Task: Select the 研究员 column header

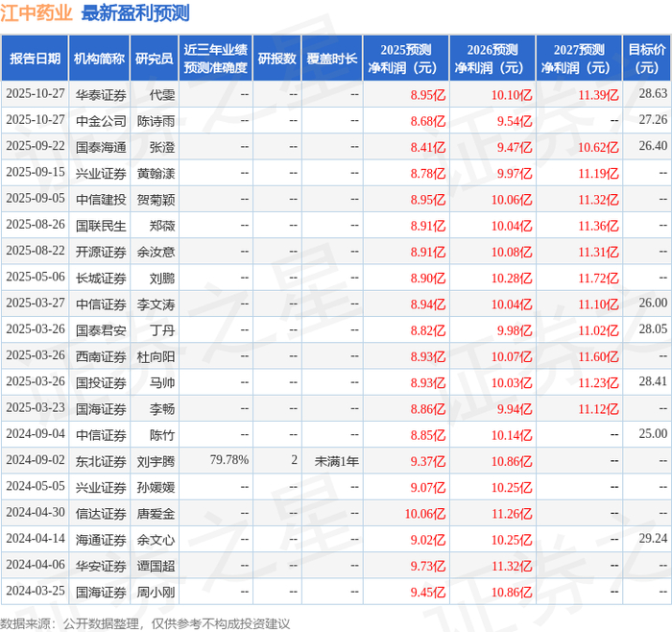Action: 155,59
